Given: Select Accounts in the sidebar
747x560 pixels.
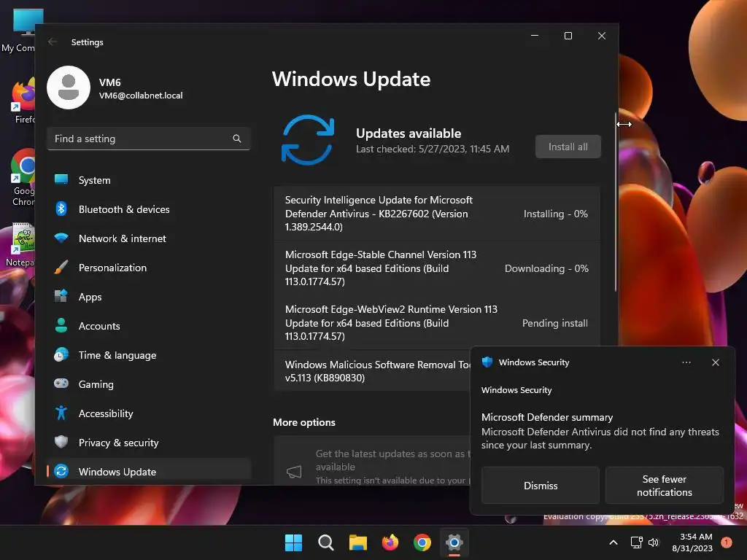Looking at the screenshot, I should 149,326.
